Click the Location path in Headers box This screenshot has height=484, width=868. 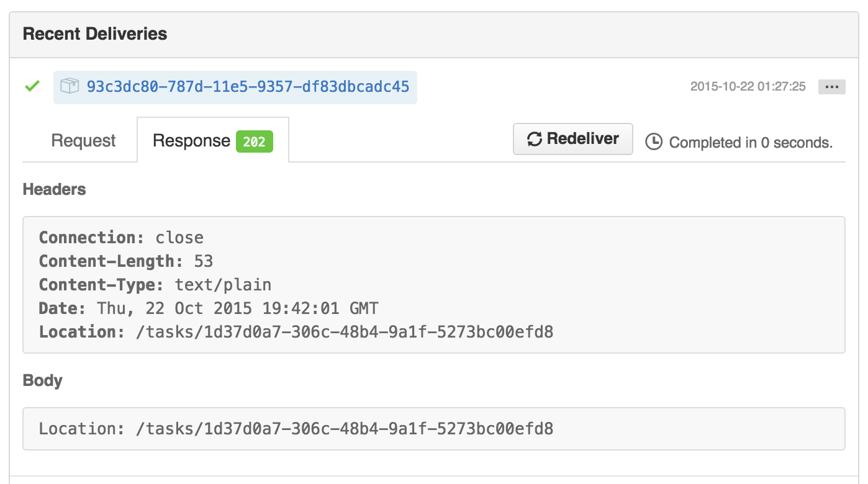click(345, 332)
